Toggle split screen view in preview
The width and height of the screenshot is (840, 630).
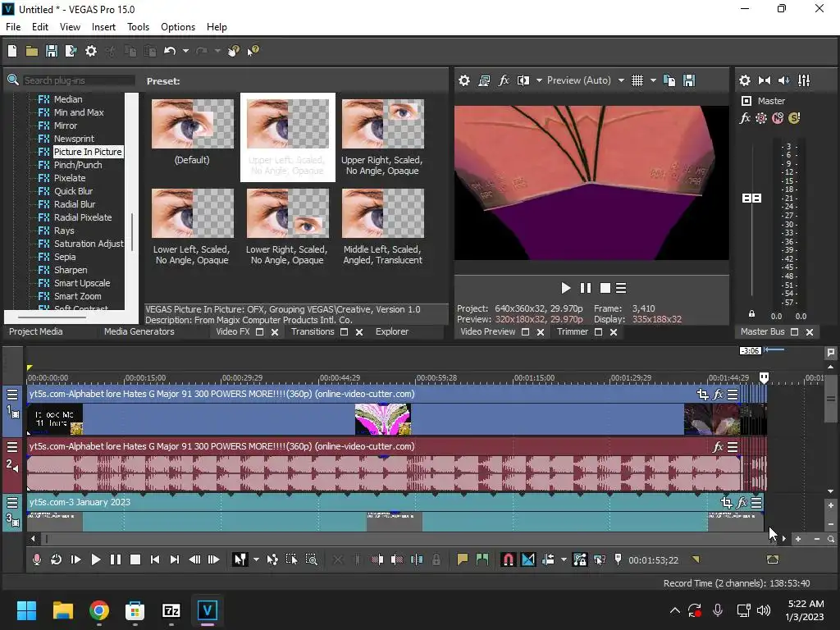523,80
